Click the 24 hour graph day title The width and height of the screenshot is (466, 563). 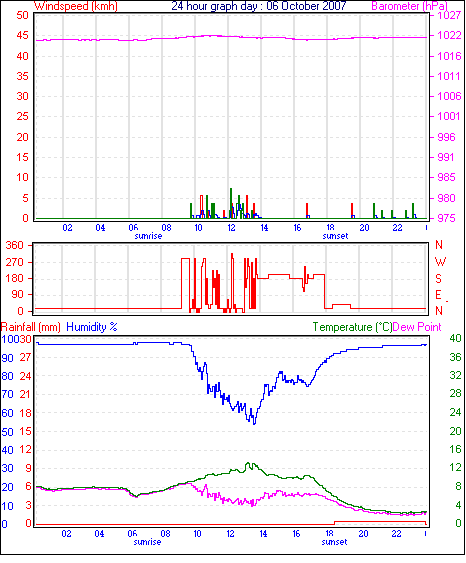[259, 6]
